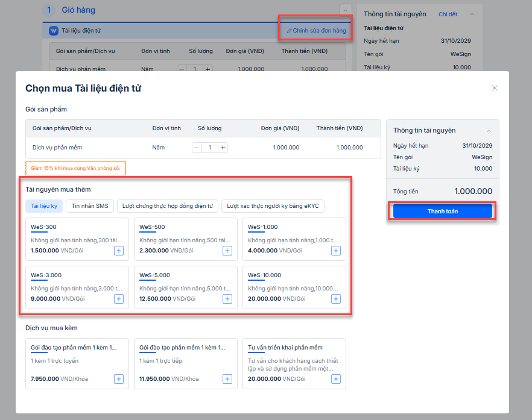
Task: Collapse the Giỏ hàng section
Action: (x=346, y=10)
